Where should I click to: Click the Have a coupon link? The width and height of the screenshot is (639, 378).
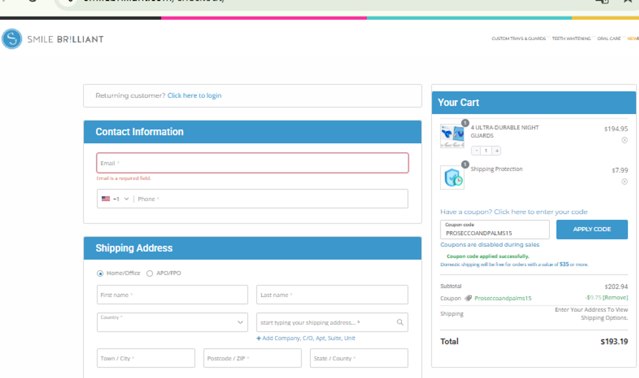514,212
